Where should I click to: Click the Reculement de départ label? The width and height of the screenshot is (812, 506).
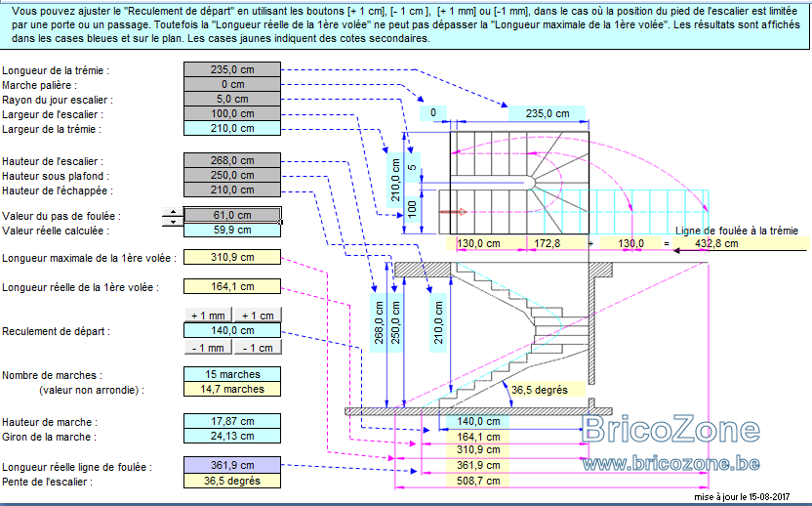coord(56,331)
